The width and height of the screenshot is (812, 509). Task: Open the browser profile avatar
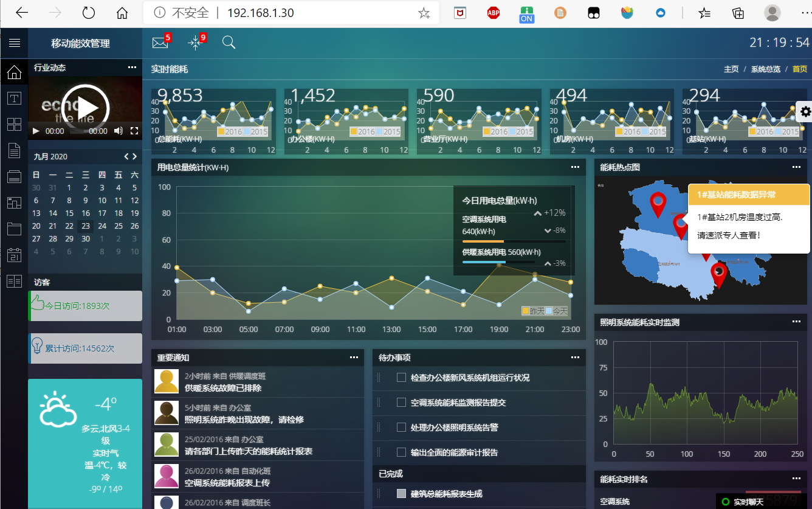pyautogui.click(x=772, y=13)
